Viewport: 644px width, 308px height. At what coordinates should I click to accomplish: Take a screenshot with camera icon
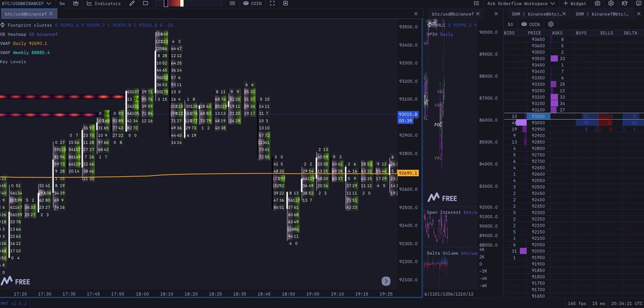pos(597,4)
